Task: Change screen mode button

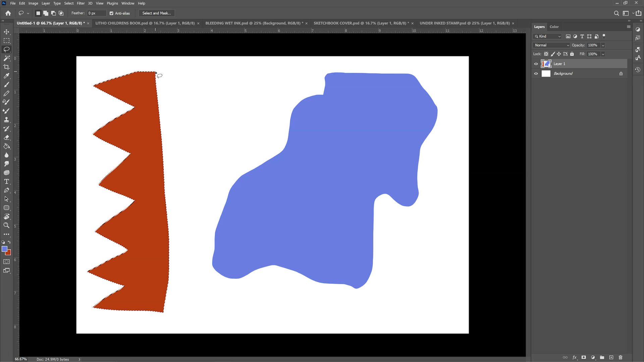Action: tap(6, 270)
